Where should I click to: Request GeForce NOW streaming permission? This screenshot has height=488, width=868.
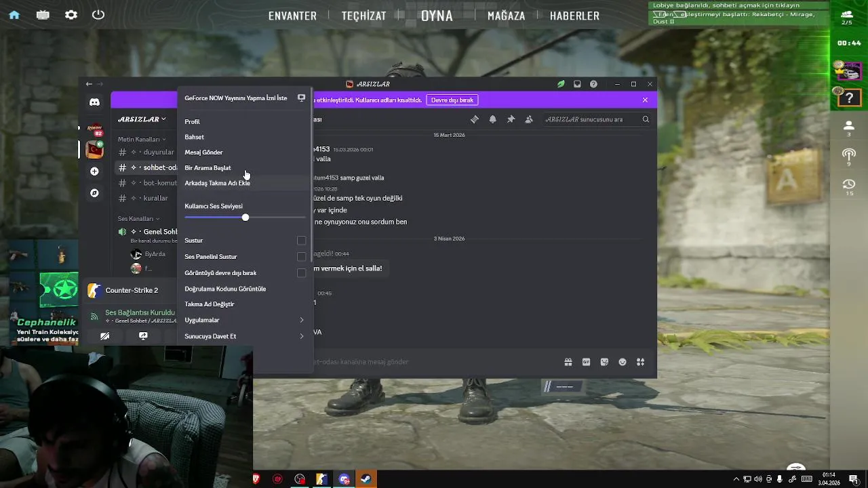pyautogui.click(x=245, y=98)
